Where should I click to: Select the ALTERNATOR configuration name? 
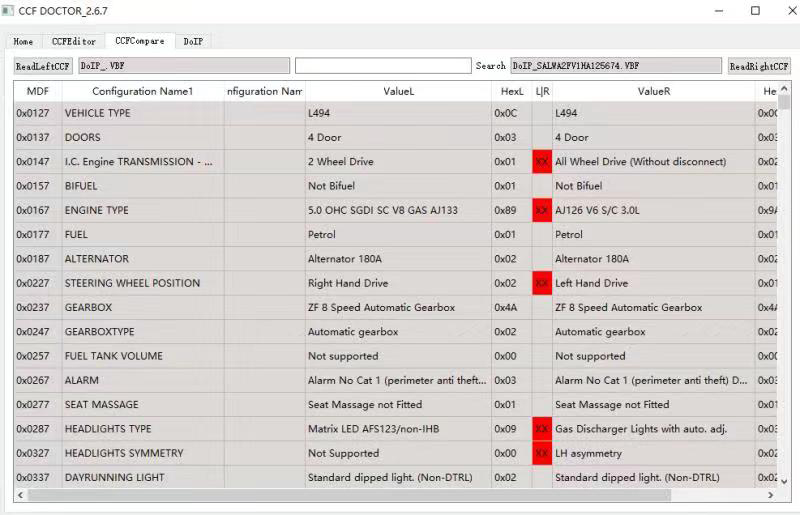96,259
